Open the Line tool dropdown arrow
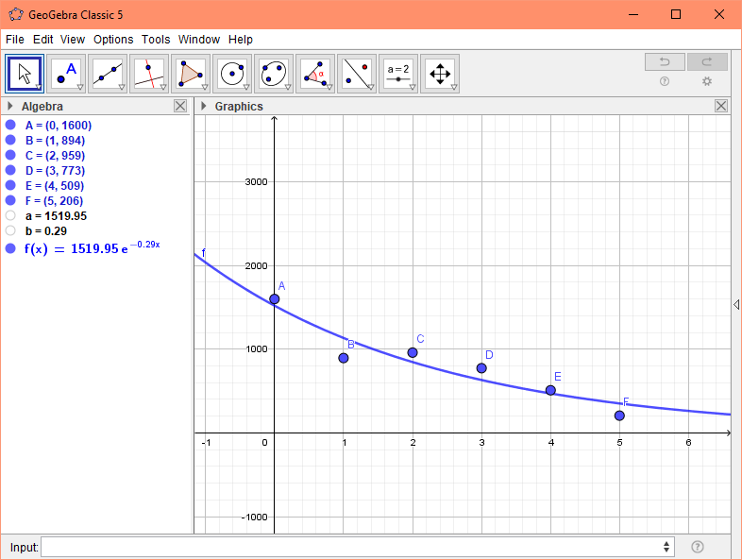This screenshot has width=742, height=560. [122, 87]
